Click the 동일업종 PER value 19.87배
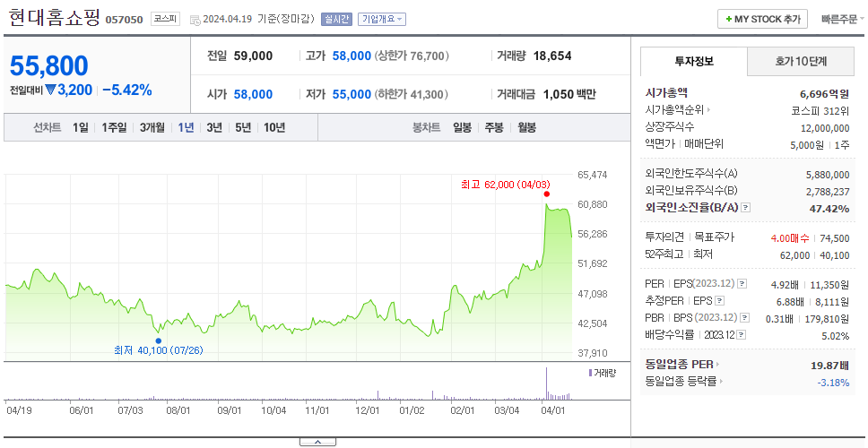 (x=829, y=365)
